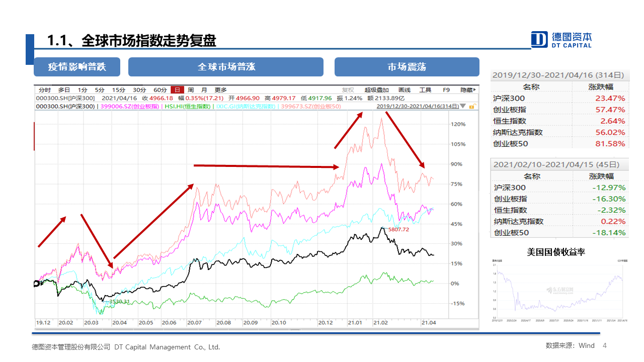Click the 复权 adjustment option
The height and width of the screenshot is (362, 644).
click(x=348, y=90)
